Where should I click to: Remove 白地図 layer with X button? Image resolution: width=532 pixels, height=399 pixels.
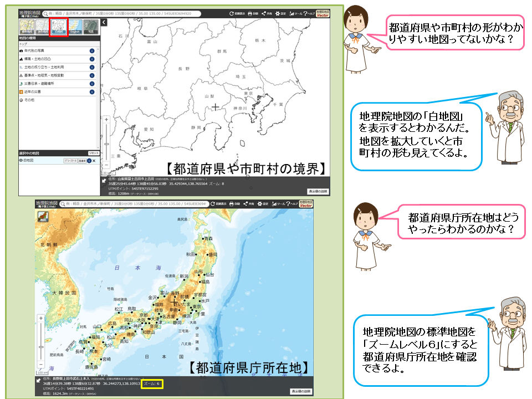(x=94, y=161)
